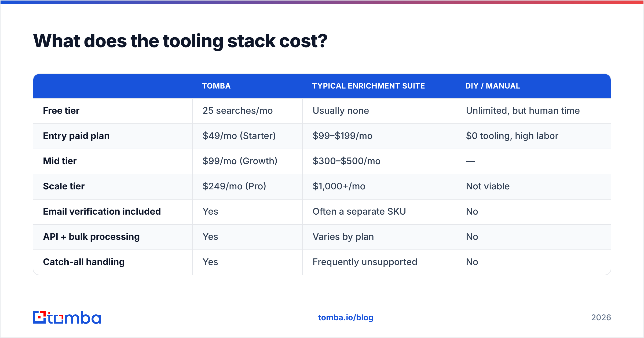
Task: Select Email verification included label
Action: click(x=102, y=211)
